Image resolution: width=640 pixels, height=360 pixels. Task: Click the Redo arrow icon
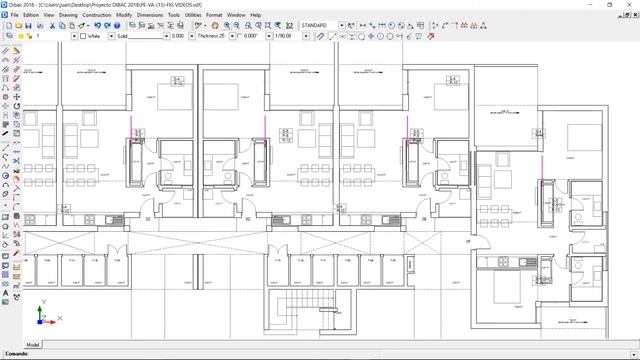pyautogui.click(x=107, y=26)
